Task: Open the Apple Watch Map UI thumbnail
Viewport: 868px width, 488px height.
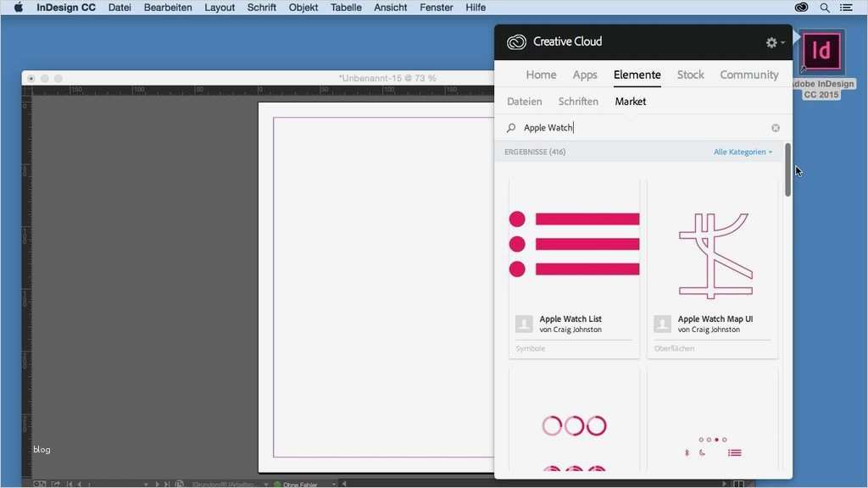Action: pos(712,244)
